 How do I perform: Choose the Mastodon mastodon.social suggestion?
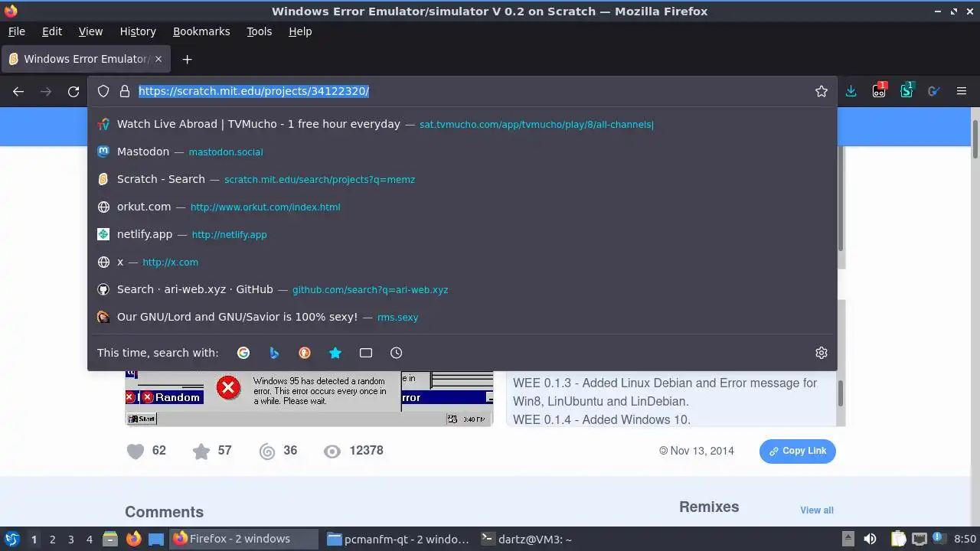click(x=462, y=152)
